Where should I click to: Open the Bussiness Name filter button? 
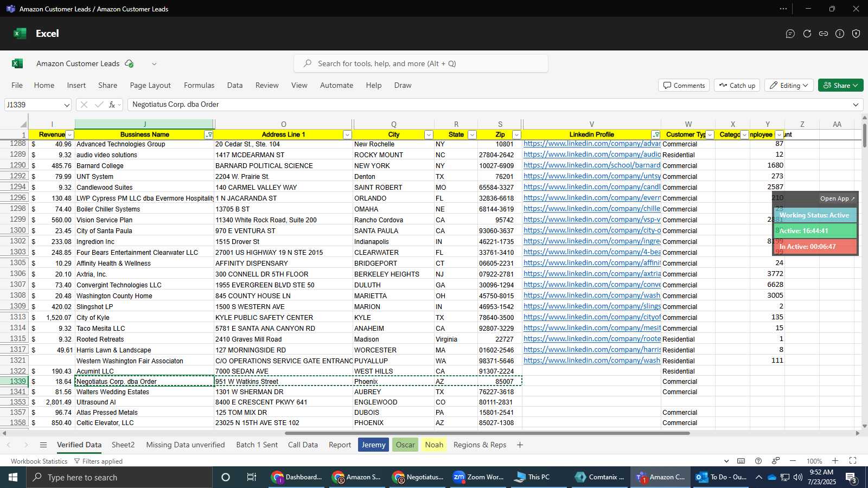[209, 135]
